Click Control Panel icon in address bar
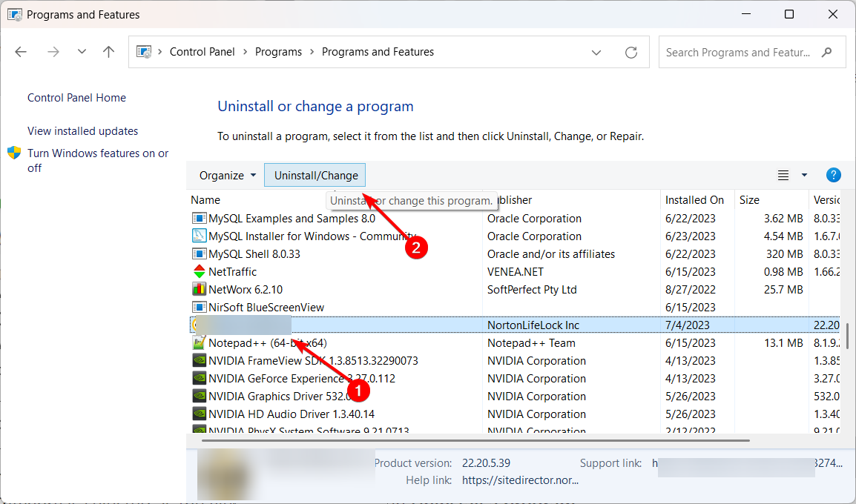This screenshot has width=856, height=504. point(144,52)
